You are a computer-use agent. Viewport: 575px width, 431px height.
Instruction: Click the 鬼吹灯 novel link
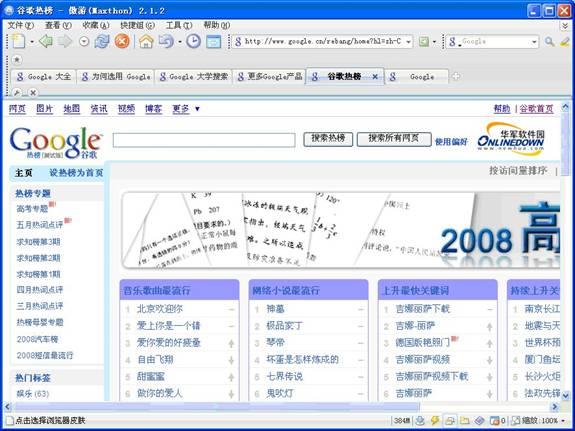(x=279, y=394)
